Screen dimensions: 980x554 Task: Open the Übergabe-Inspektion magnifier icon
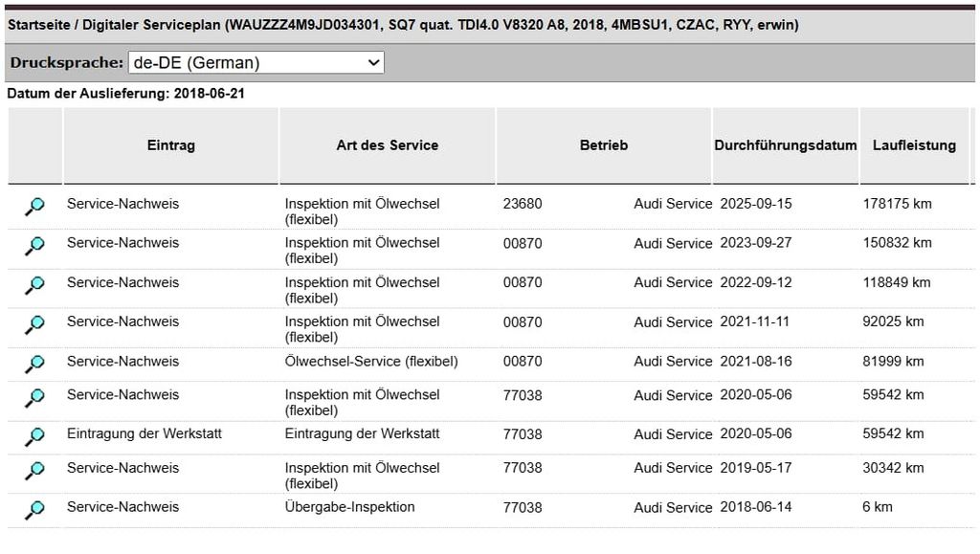[x=34, y=510]
